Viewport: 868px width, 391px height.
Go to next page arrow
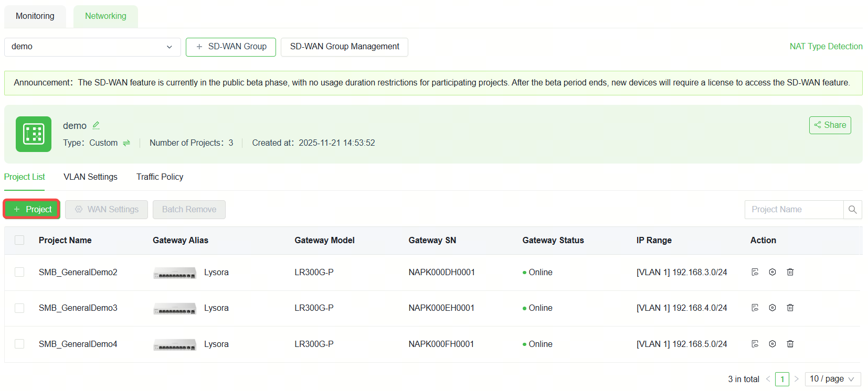(x=797, y=379)
